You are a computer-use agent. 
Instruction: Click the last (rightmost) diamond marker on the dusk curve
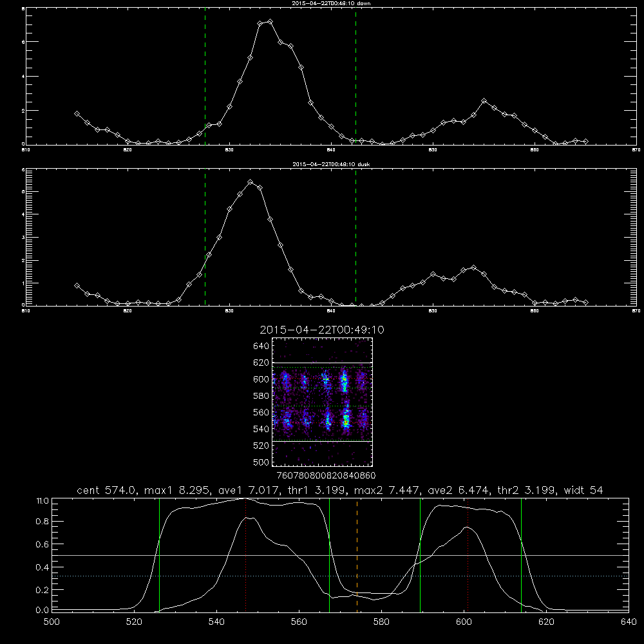[x=585, y=302]
